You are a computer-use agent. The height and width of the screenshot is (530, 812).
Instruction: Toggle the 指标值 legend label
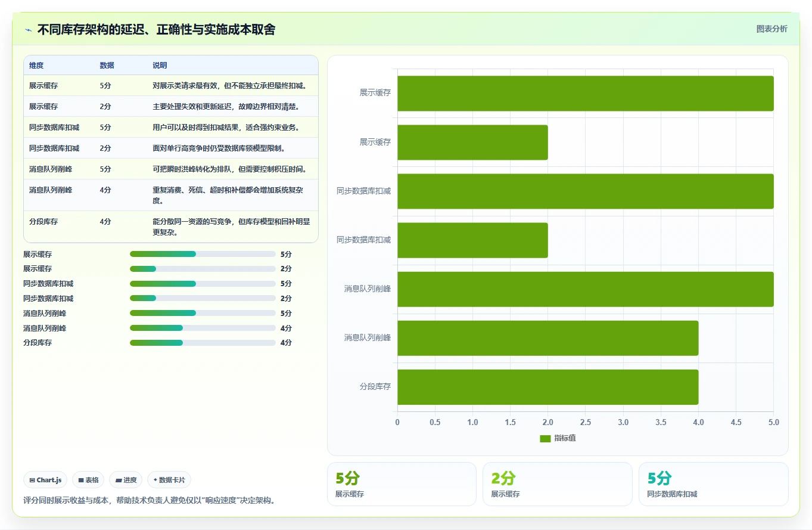point(565,438)
